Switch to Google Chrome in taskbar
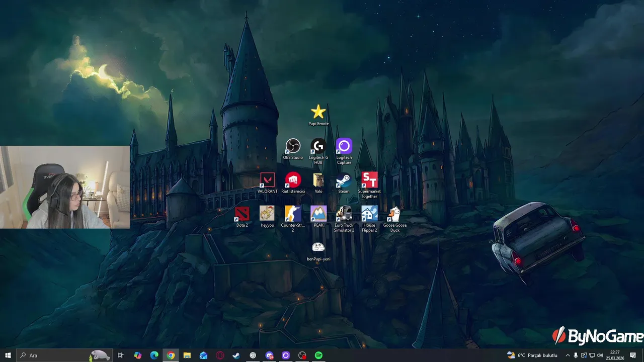 [171, 355]
